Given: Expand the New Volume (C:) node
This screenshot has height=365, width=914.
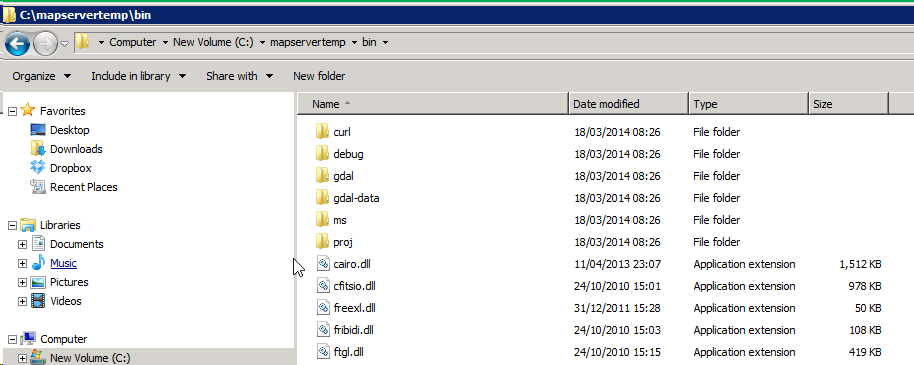Looking at the screenshot, I should pos(22,358).
